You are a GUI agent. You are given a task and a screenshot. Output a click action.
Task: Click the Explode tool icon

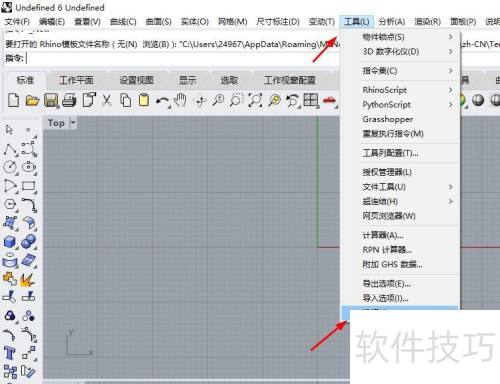pos(27,280)
